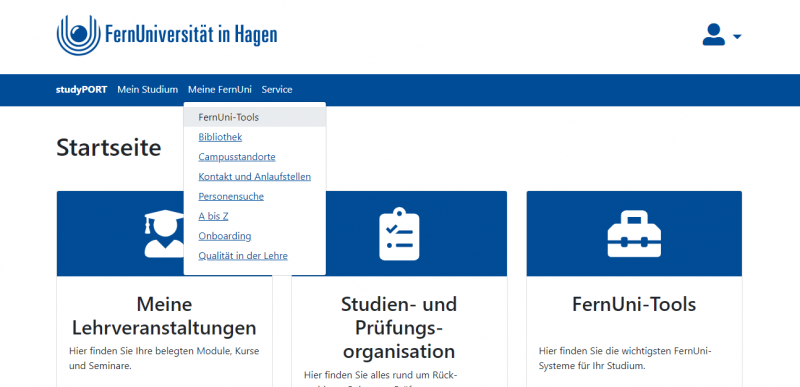Click text 'Hier finden Sie alles rund um Rück-'
Image resolution: width=800 pixels, height=387 pixels.
point(381,376)
